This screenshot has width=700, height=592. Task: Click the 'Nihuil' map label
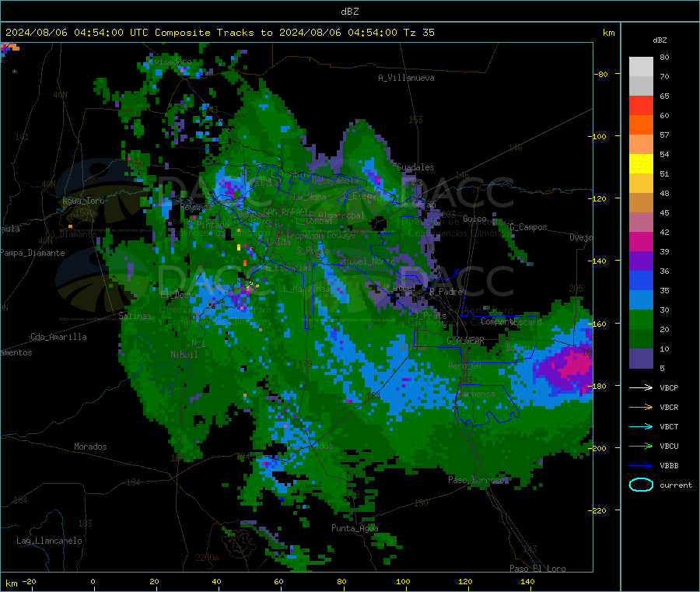184,355
